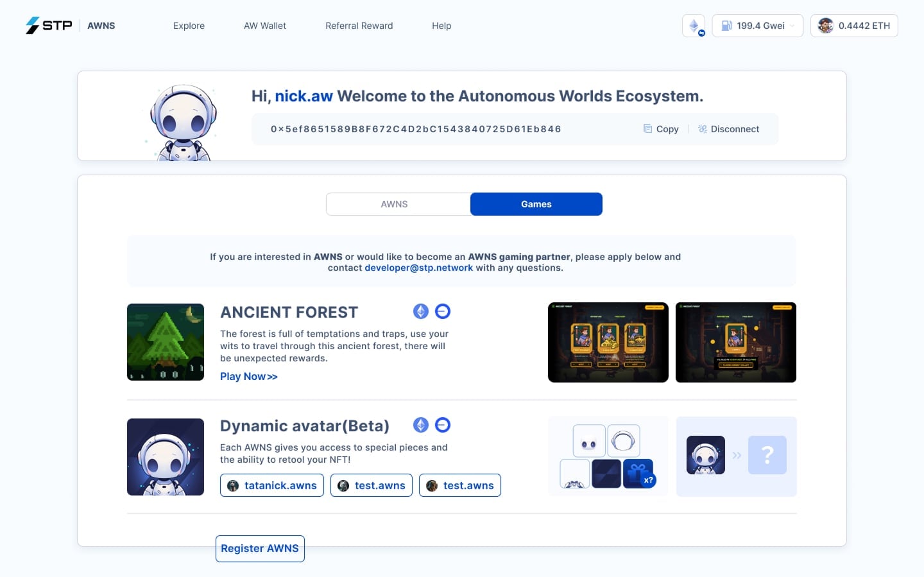Click the AWNS label beside the STP logo

(101, 26)
